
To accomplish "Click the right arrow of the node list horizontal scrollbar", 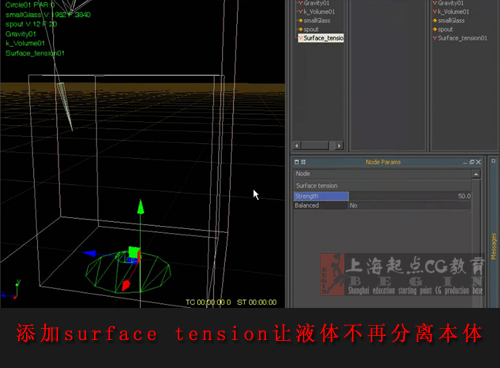I will click(x=339, y=145).
